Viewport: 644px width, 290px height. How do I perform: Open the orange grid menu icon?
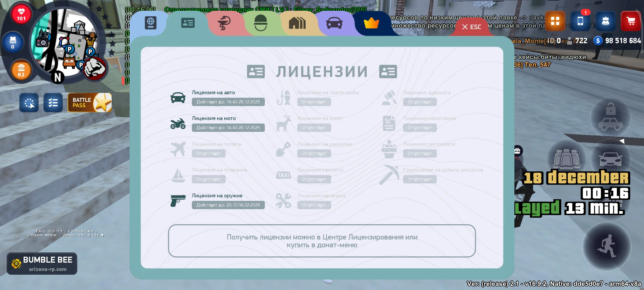click(x=555, y=21)
